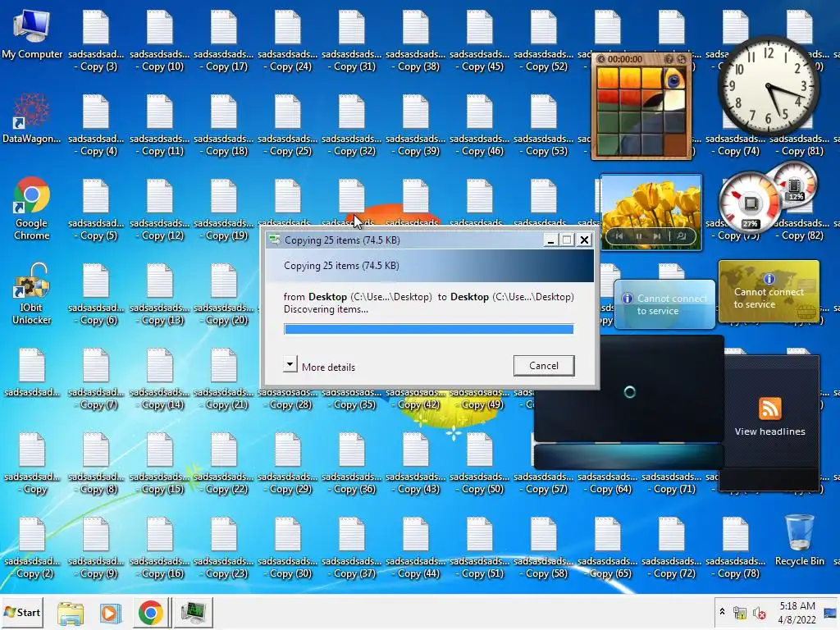This screenshot has height=630, width=840.
Task: Select file labeled Copy (4)
Action: pyautogui.click(x=96, y=126)
